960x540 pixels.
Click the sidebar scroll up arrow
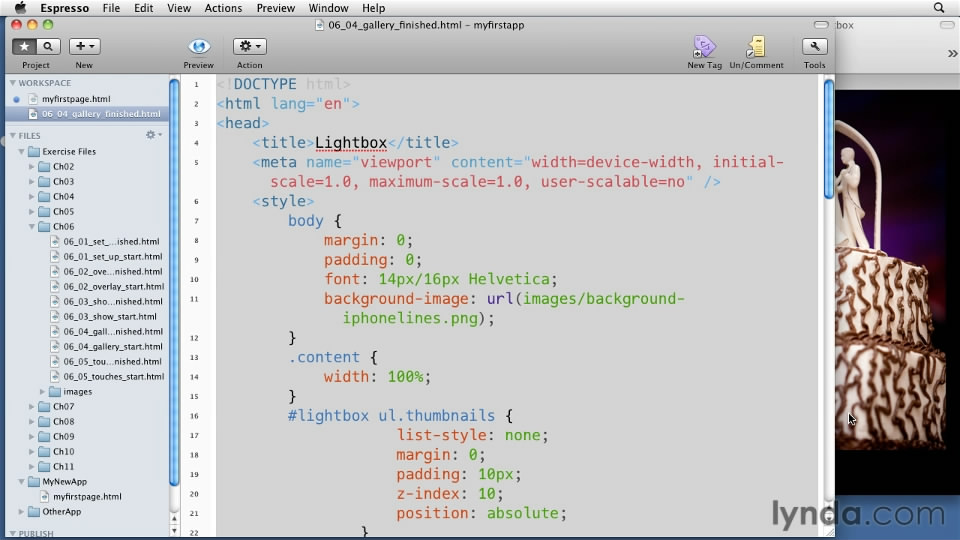(174, 518)
